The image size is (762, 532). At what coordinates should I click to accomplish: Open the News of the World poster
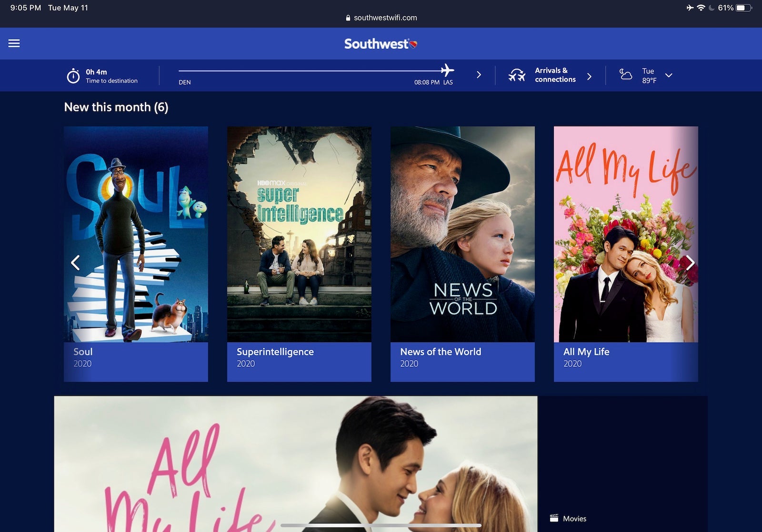(x=462, y=234)
